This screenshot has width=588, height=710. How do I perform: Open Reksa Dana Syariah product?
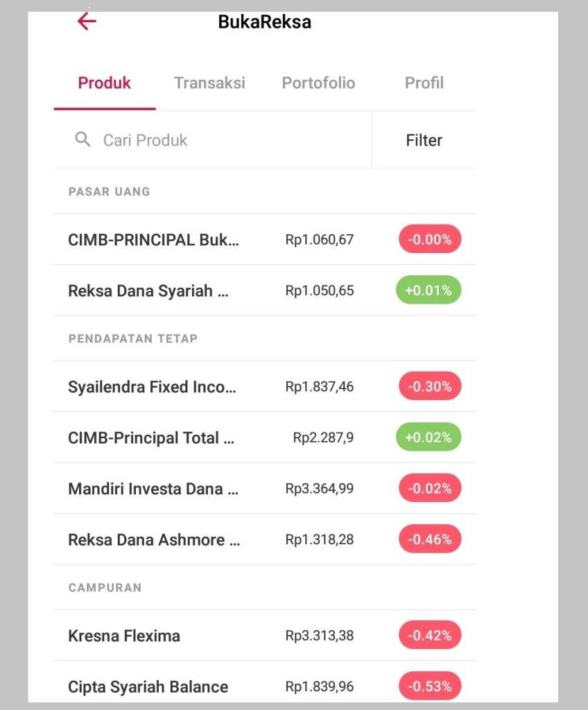[x=265, y=291]
